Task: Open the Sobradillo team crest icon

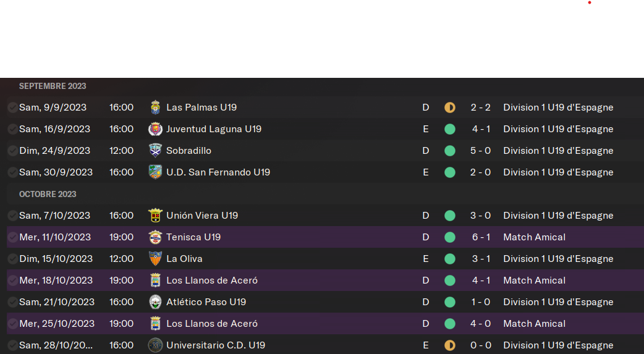Action: tap(155, 151)
